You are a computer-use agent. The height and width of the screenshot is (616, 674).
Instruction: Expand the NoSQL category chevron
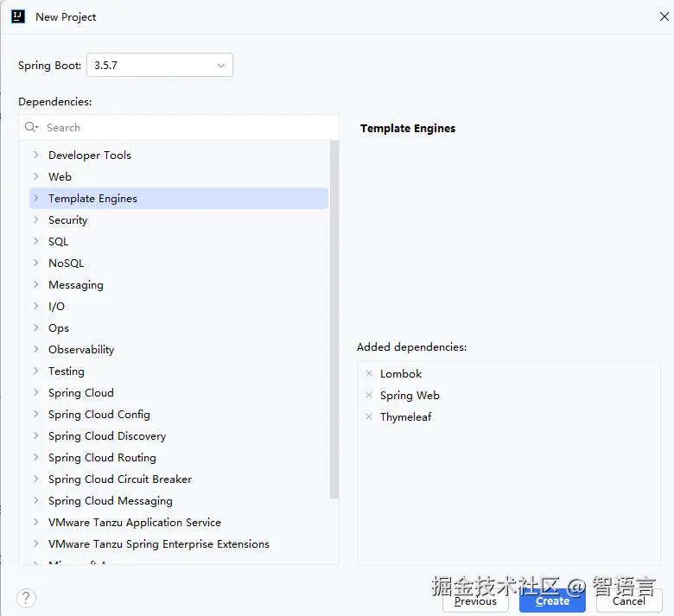point(36,263)
